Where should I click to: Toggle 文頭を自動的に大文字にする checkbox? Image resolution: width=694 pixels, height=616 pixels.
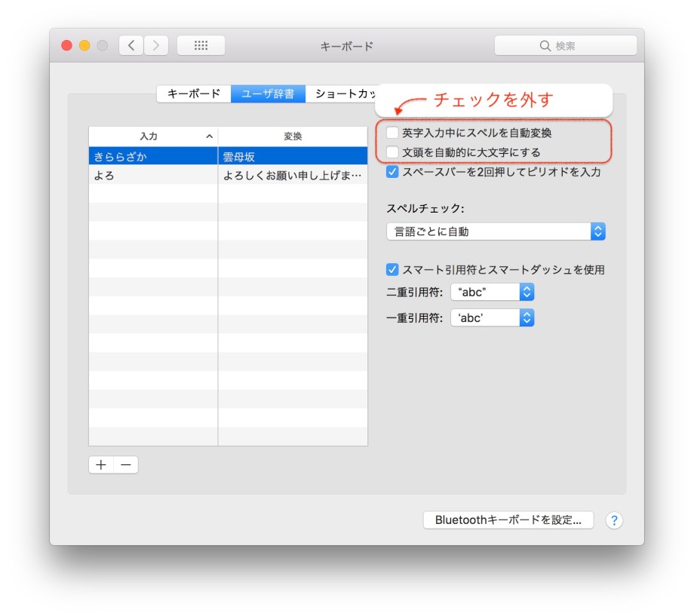click(392, 152)
